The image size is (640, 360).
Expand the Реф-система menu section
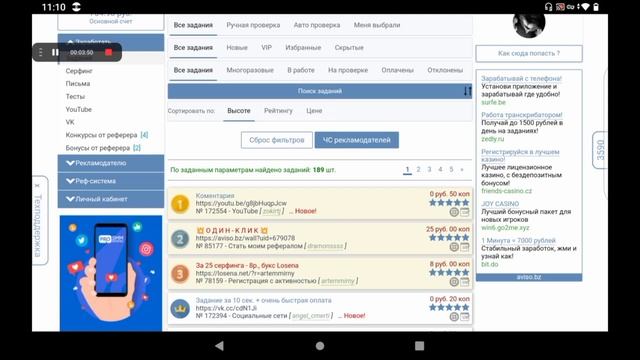pos(111,181)
